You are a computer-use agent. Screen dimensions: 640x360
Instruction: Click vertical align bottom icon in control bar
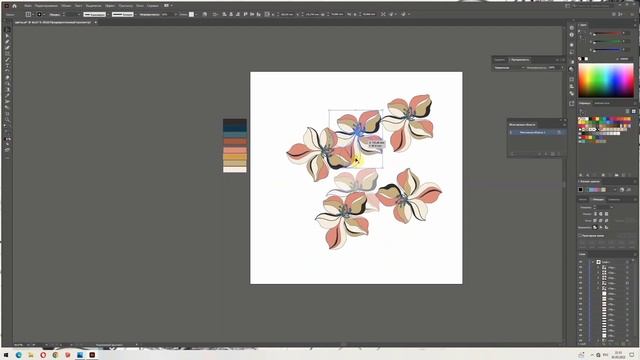tap(259, 14)
